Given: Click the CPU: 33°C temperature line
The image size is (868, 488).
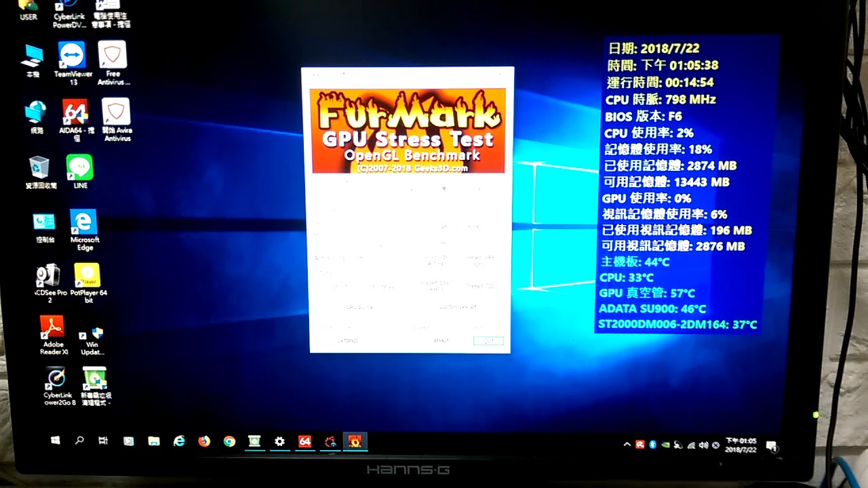Looking at the screenshot, I should 627,277.
